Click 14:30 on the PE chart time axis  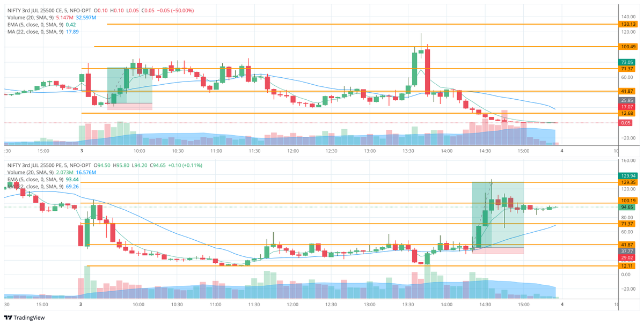[485, 304]
